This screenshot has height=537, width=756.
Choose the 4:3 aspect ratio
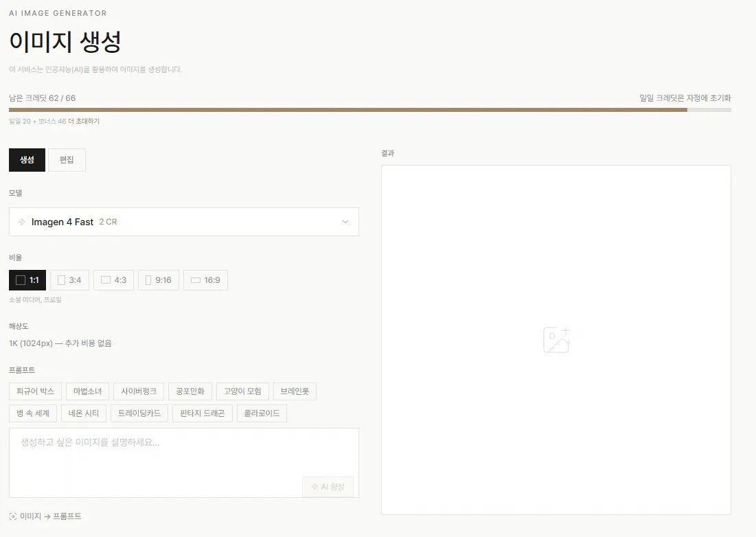[x=113, y=280]
